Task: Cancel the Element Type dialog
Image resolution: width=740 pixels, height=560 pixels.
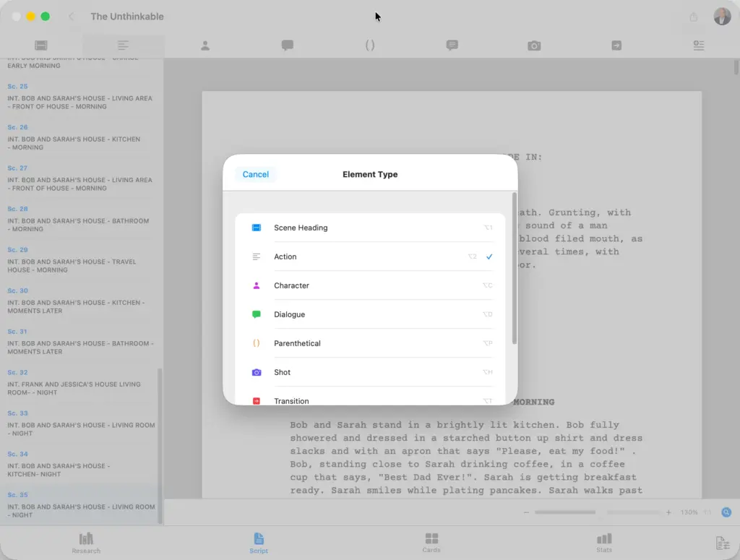Action: point(255,174)
